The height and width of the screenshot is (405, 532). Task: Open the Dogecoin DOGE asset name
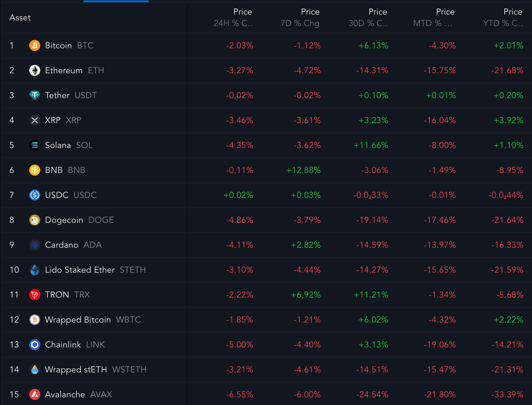pos(79,220)
